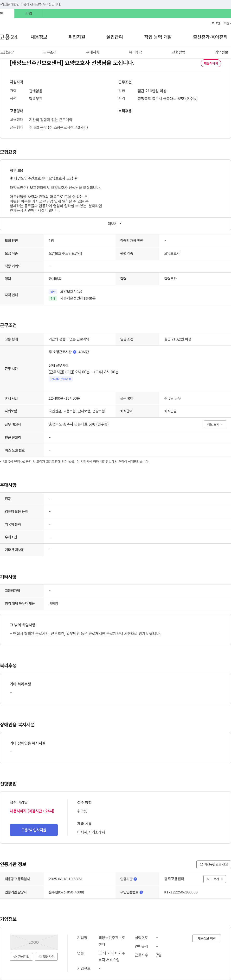
Task: Click 필수 badge next to 요양보호사1급
Action: (x=53, y=292)
